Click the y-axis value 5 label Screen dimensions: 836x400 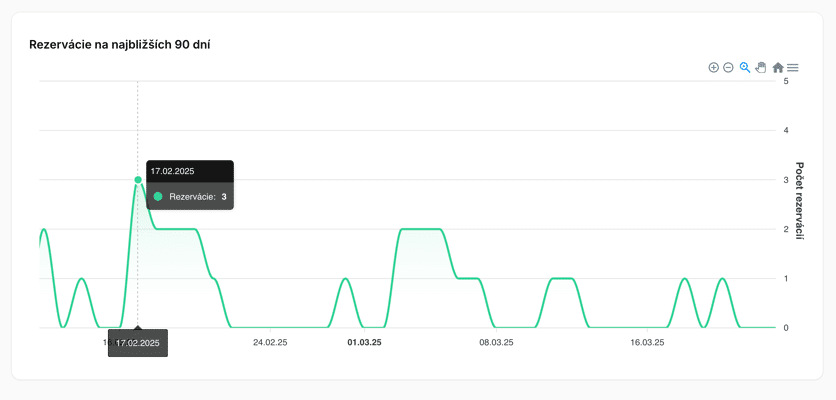click(786, 81)
